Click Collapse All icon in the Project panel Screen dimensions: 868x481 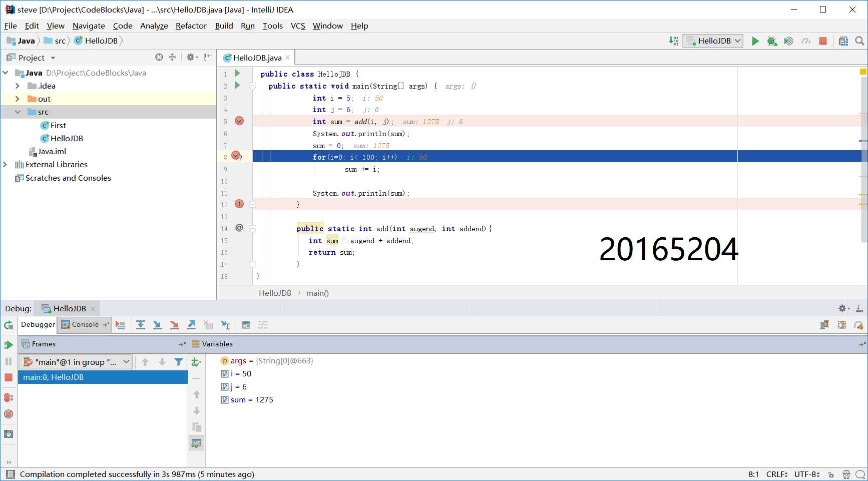tap(172, 57)
